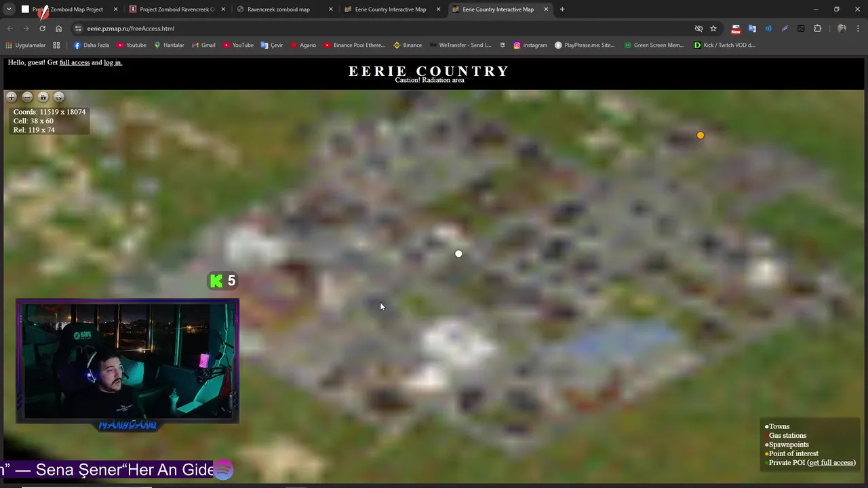The image size is (868, 488).
Task: Open the Agario bookmark
Action: click(303, 45)
